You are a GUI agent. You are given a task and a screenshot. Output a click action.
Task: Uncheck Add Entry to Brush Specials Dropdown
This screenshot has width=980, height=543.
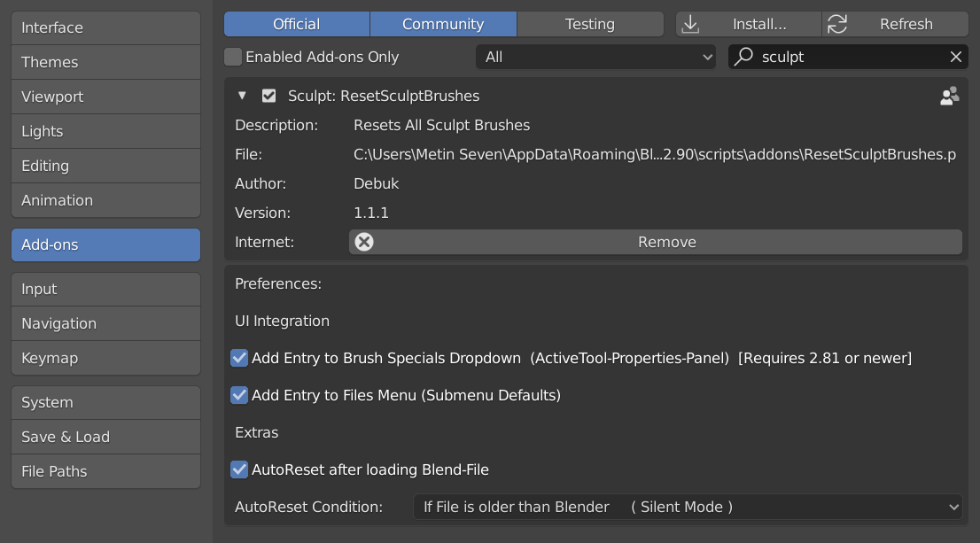[239, 358]
